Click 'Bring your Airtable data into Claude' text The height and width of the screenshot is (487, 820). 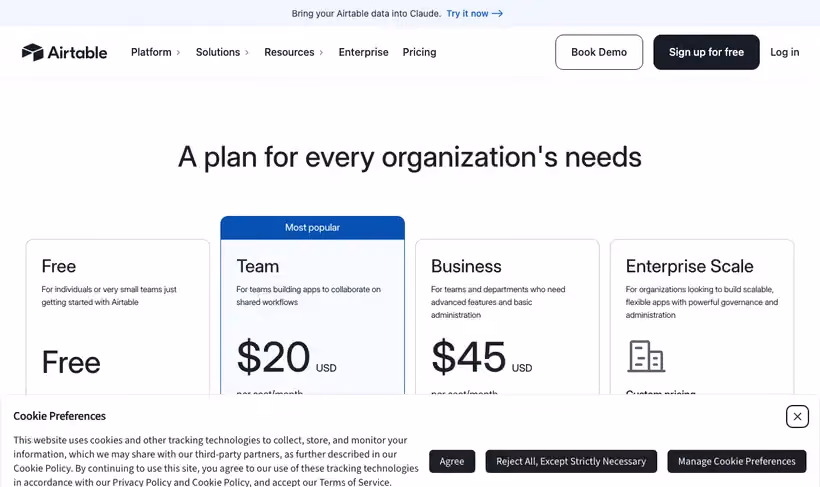pos(366,14)
